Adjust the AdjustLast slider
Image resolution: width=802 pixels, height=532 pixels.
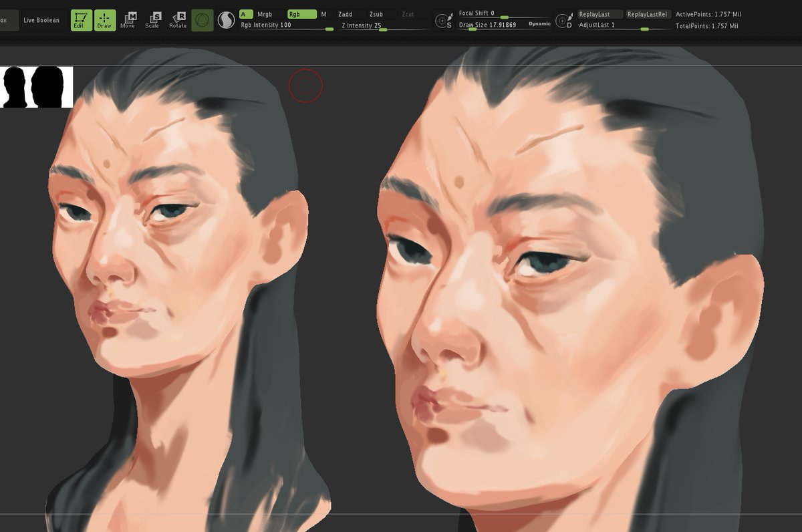624,25
